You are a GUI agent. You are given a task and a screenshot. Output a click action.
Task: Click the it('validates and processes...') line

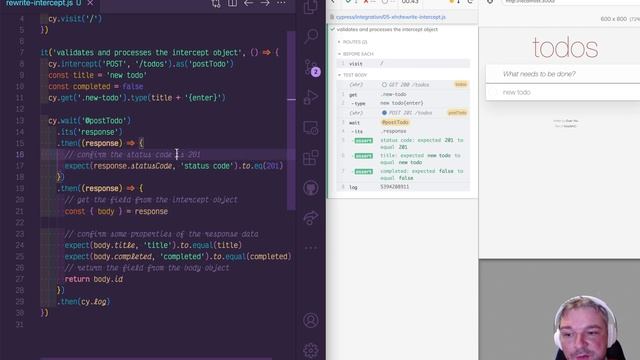(x=160, y=52)
